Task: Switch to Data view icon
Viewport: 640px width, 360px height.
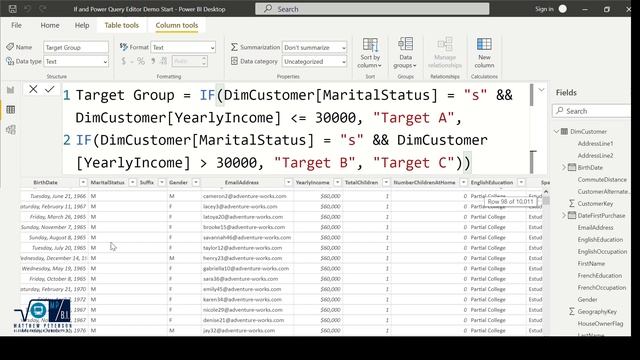Action: [11, 109]
